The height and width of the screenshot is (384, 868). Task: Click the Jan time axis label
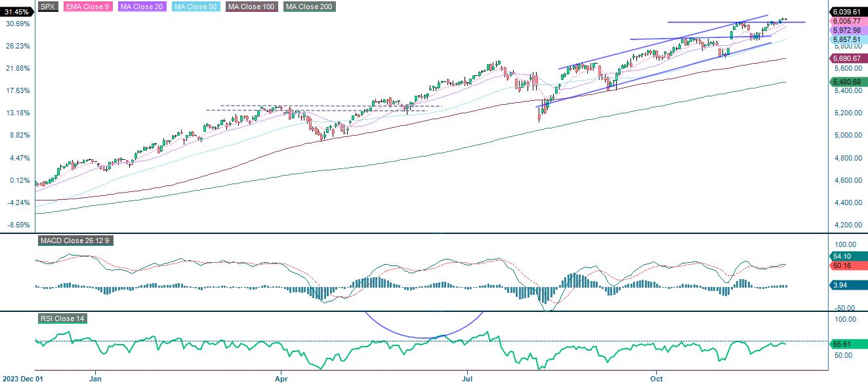coord(96,379)
